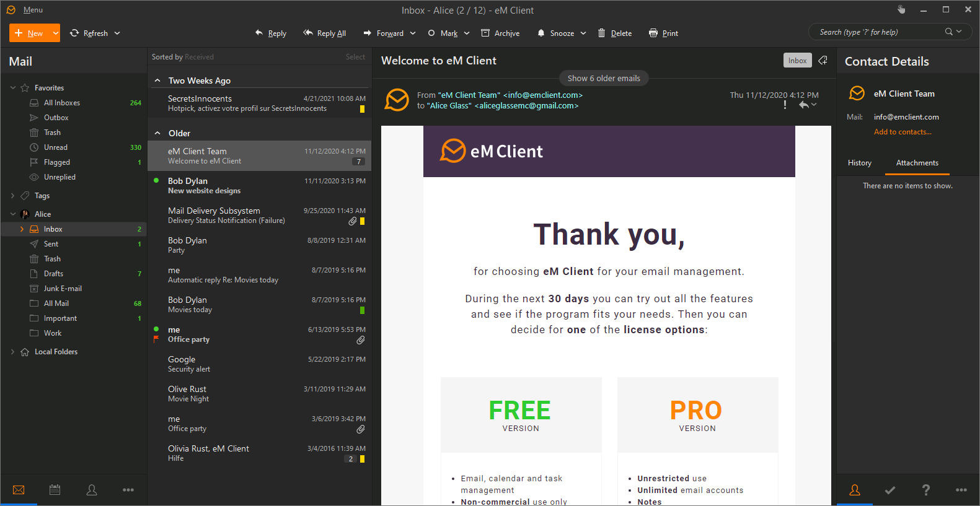Click Show 6 older emails

coord(604,78)
